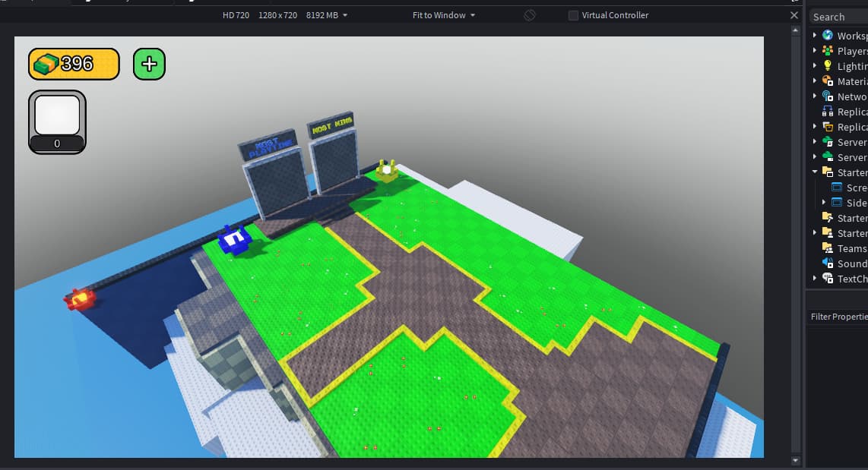Screen dimensions: 868x470
Task: Click the red-orange block on the water
Action: (81, 299)
